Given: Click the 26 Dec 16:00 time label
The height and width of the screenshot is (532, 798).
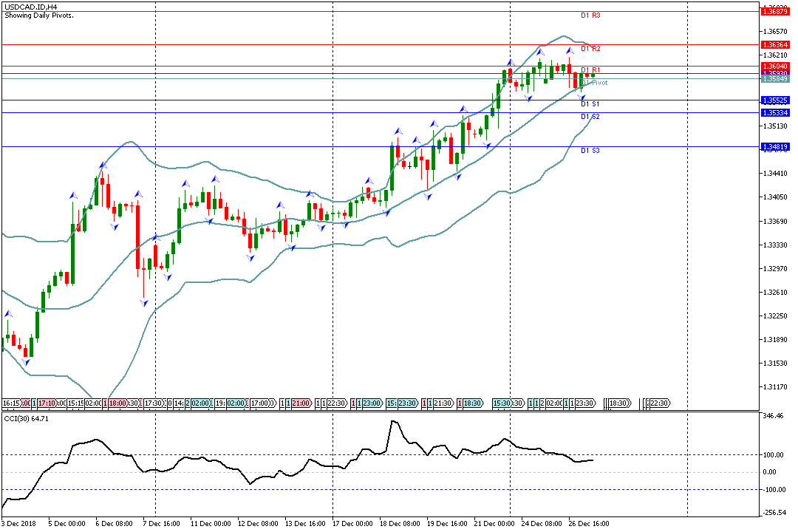Looking at the screenshot, I should pos(589,523).
